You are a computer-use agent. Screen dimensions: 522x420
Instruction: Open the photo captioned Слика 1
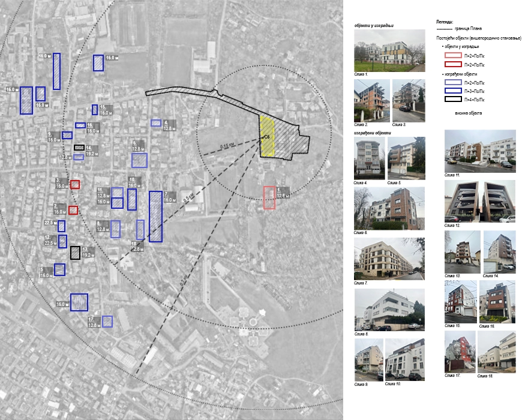pos(389,50)
